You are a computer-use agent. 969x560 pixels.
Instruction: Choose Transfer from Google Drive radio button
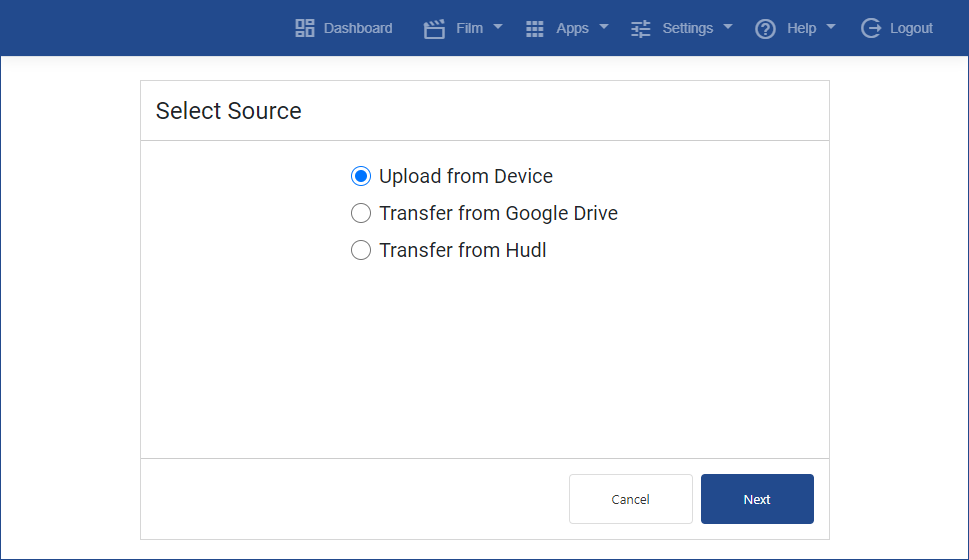tap(361, 213)
